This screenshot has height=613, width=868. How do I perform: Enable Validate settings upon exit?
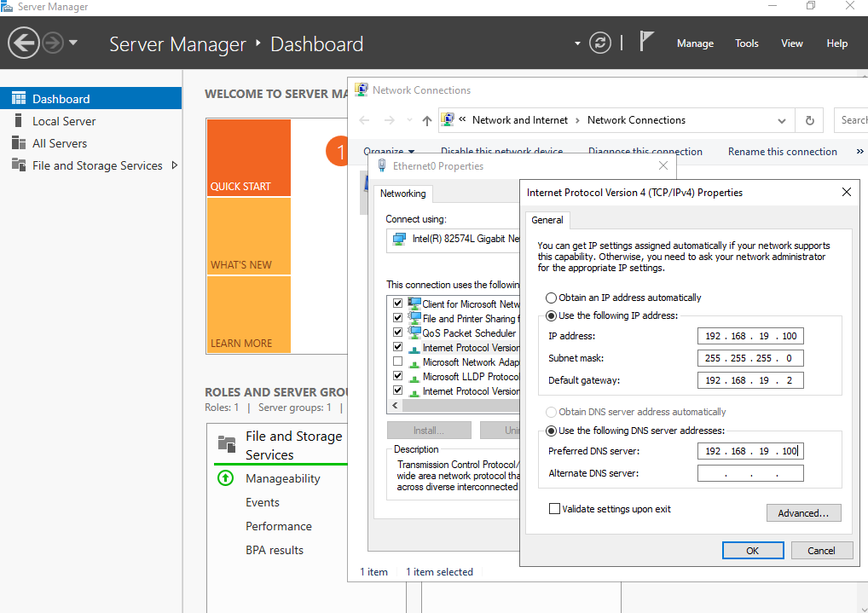point(555,509)
